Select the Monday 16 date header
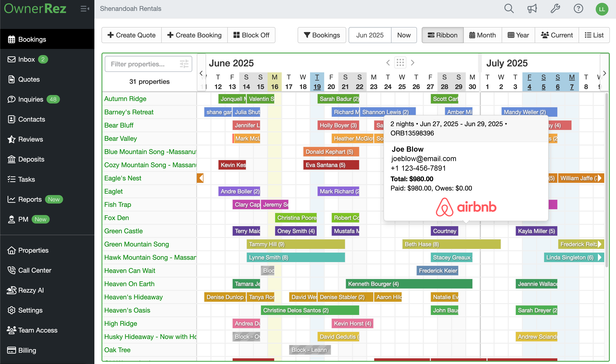The image size is (616, 364). point(275,82)
